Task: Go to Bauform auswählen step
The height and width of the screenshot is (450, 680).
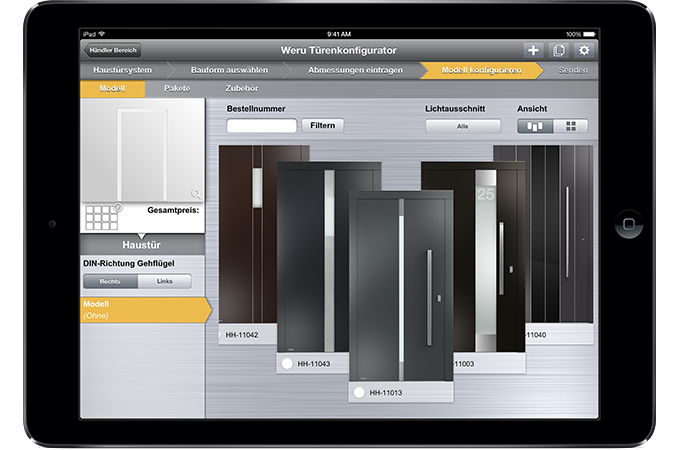Action: 229,70
